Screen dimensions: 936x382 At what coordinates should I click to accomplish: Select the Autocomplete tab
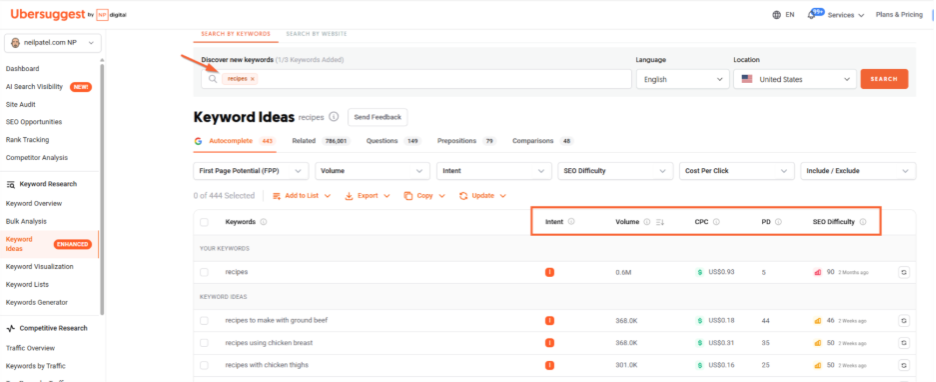coord(234,141)
